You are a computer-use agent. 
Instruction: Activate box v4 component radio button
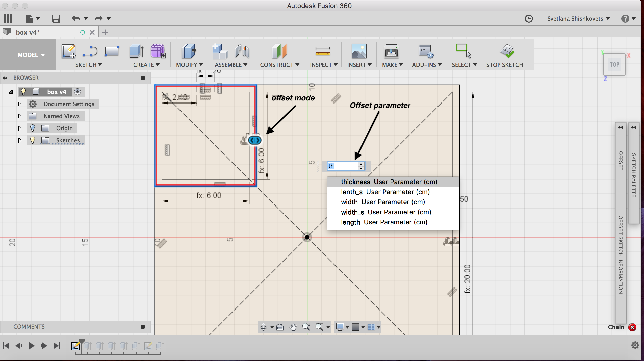click(78, 92)
